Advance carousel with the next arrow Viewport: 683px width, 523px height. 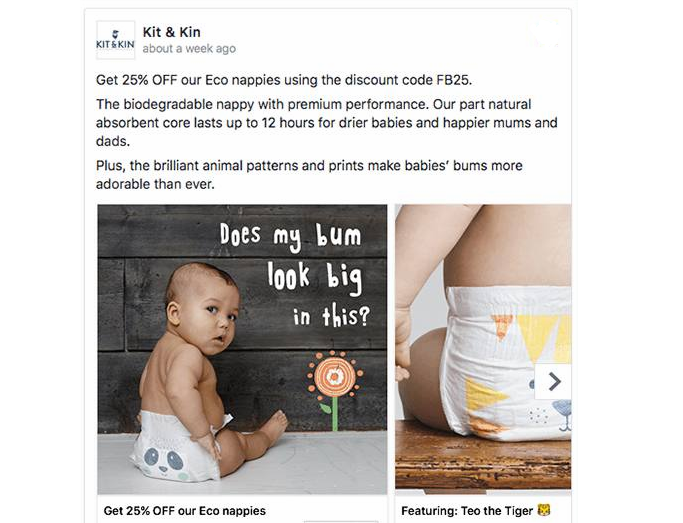tap(553, 381)
